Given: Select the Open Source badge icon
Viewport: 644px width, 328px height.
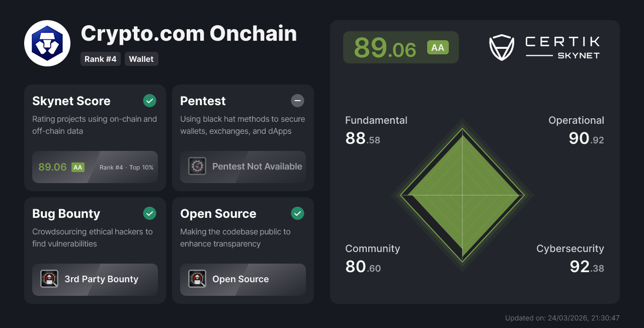Looking at the screenshot, I should click(x=197, y=279).
